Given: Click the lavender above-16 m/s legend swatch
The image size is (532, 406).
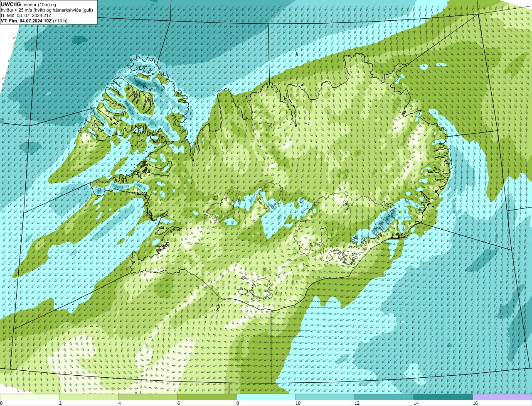Looking at the screenshot, I should coord(502,397).
